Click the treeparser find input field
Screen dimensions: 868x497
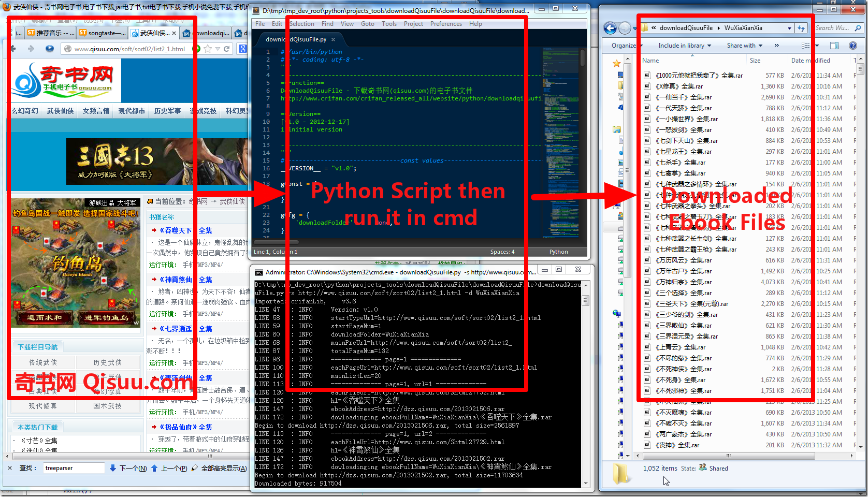click(x=74, y=468)
